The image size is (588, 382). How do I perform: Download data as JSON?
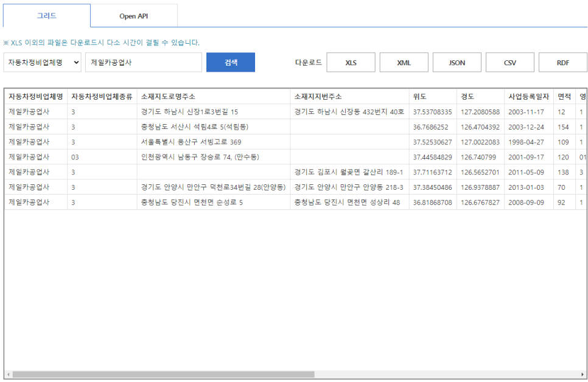pyautogui.click(x=457, y=62)
